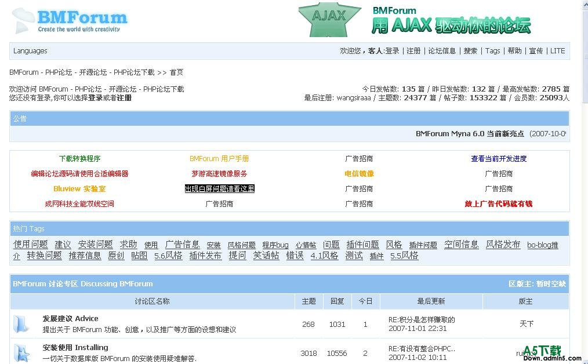
Task: Click the bold 登录 link in welcome text
Action: click(95, 98)
